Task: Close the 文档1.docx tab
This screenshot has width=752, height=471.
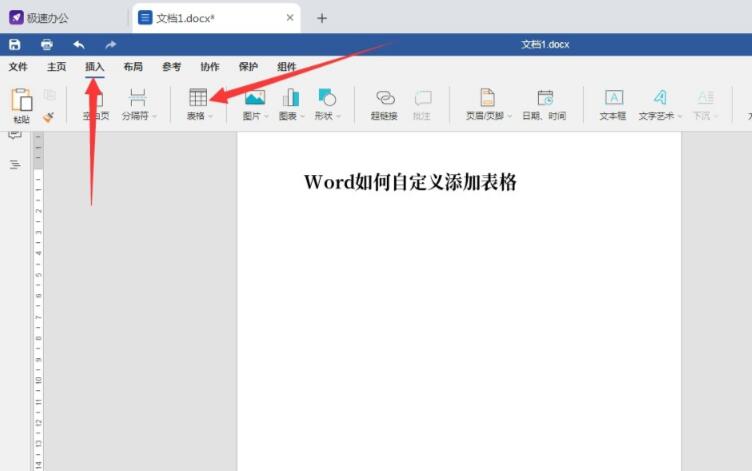Action: pos(290,18)
